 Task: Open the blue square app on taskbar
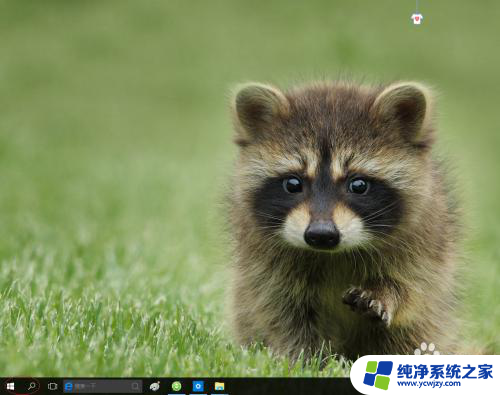198,386
